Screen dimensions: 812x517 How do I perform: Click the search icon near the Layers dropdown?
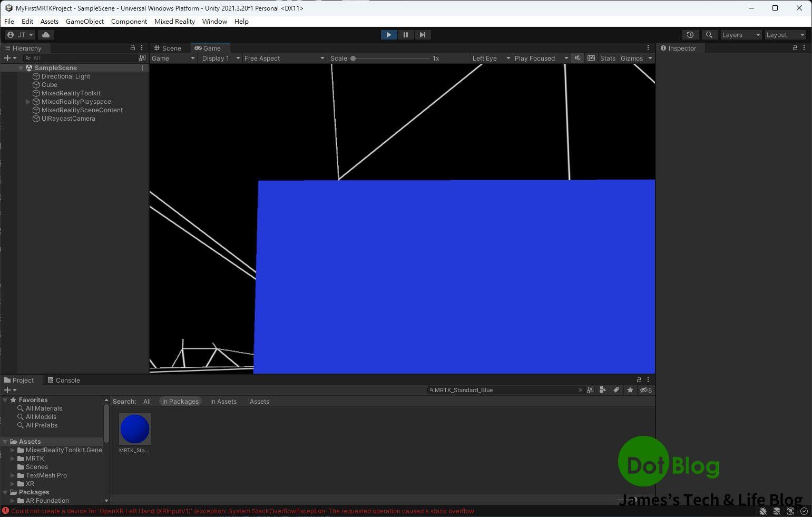(709, 34)
